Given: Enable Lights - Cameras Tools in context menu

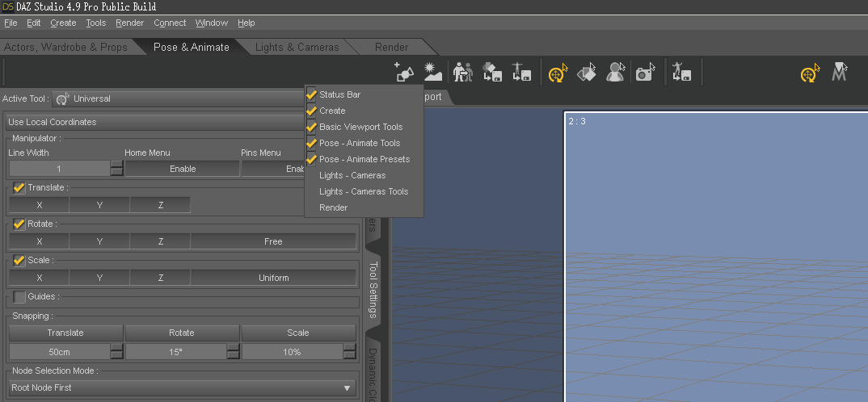Looking at the screenshot, I should [x=364, y=191].
